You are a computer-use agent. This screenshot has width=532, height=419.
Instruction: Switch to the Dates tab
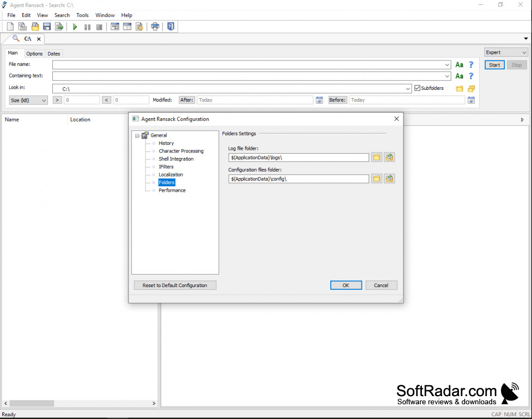click(53, 53)
